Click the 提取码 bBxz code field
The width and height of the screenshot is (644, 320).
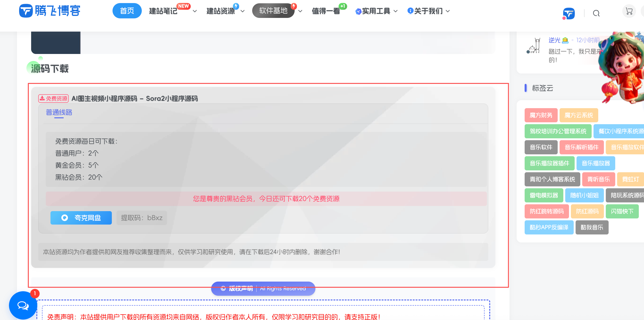pos(142,217)
